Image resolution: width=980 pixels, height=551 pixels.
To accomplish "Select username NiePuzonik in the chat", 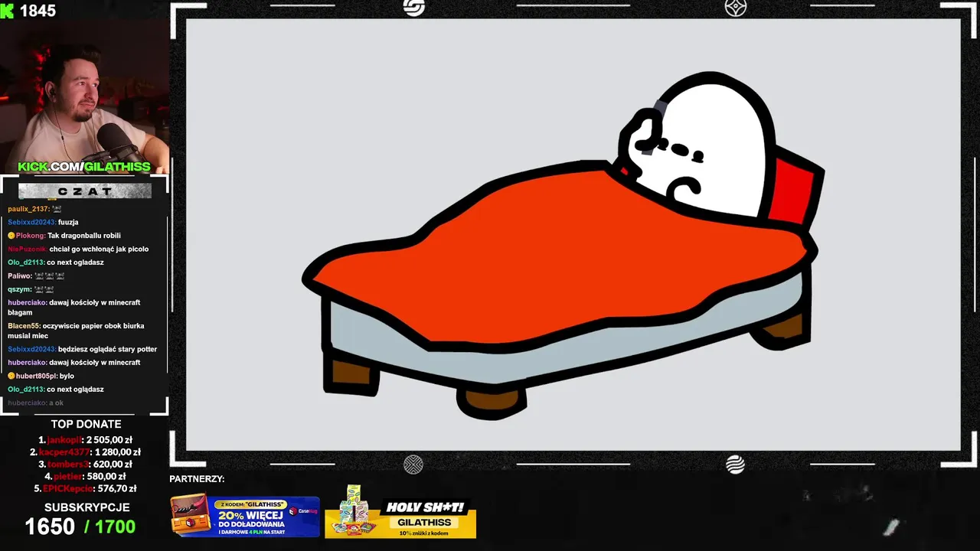I will (28, 249).
